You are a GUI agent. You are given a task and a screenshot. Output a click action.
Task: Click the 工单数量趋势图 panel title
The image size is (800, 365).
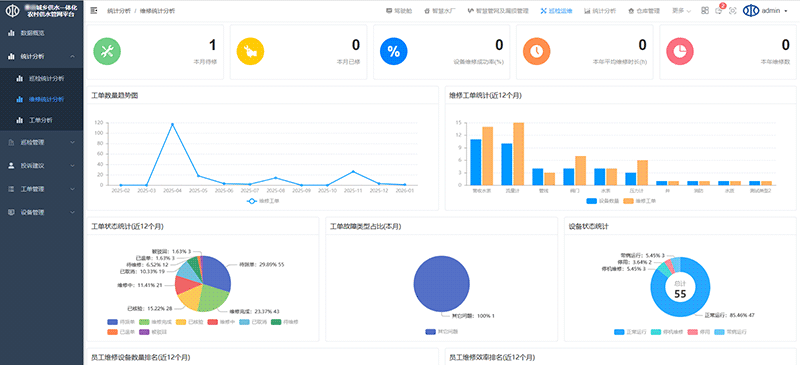(114, 95)
